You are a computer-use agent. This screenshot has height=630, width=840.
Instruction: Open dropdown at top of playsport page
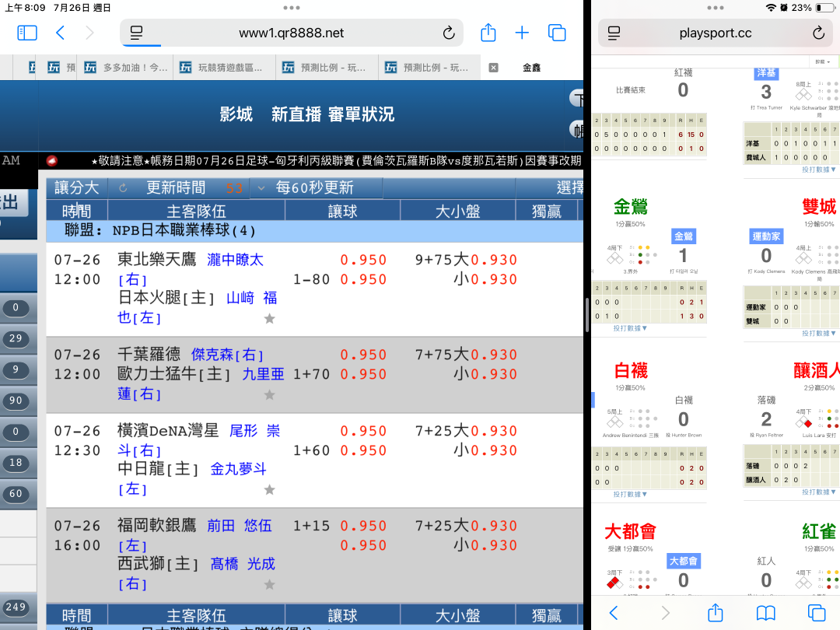[822, 61]
